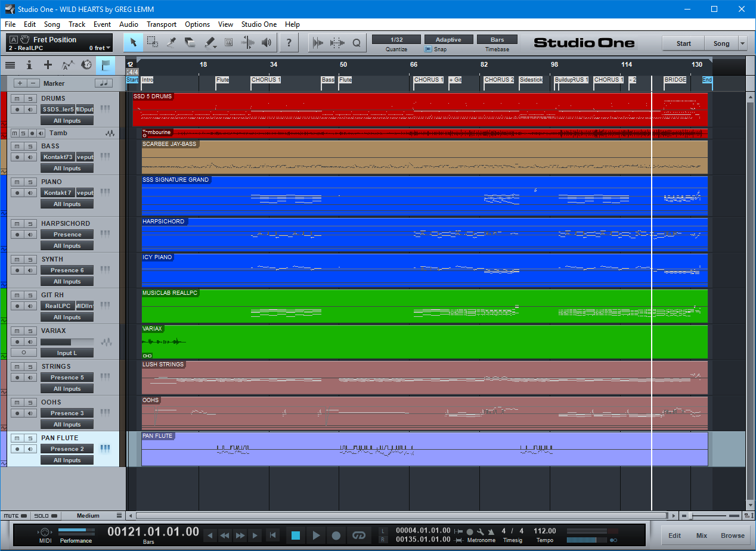
Task: Open the 0 fret value dropdown
Action: tap(100, 48)
